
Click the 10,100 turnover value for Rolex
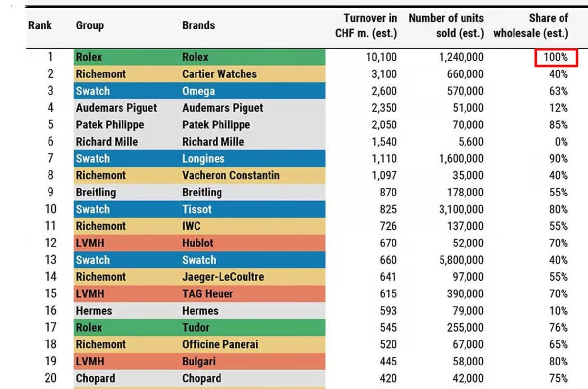pyautogui.click(x=381, y=57)
